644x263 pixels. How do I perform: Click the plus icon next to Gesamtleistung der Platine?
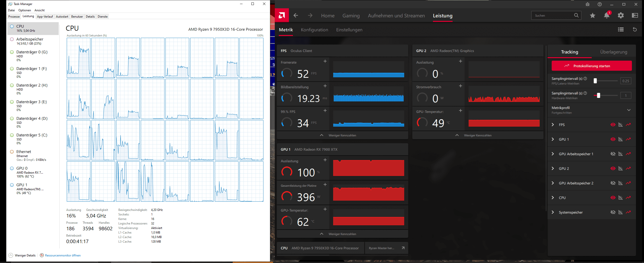(x=325, y=184)
